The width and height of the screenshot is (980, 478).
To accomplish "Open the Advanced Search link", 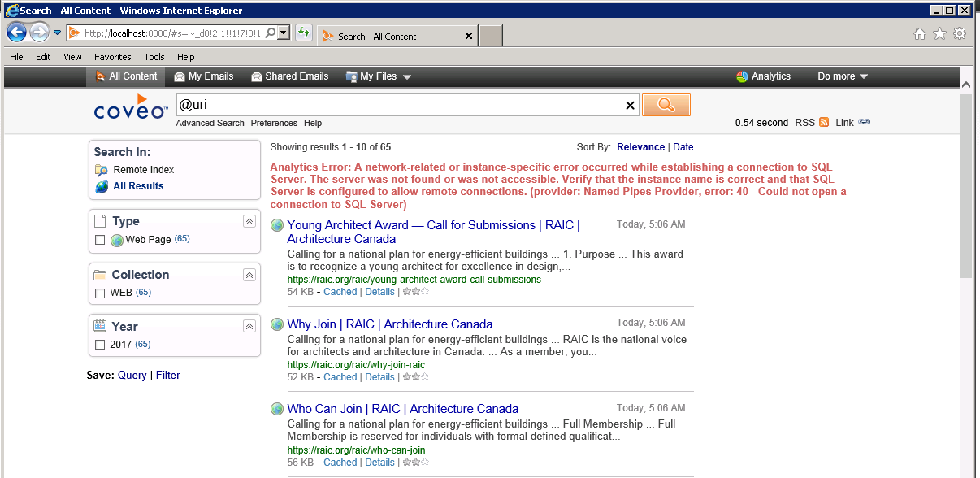I will click(x=210, y=123).
